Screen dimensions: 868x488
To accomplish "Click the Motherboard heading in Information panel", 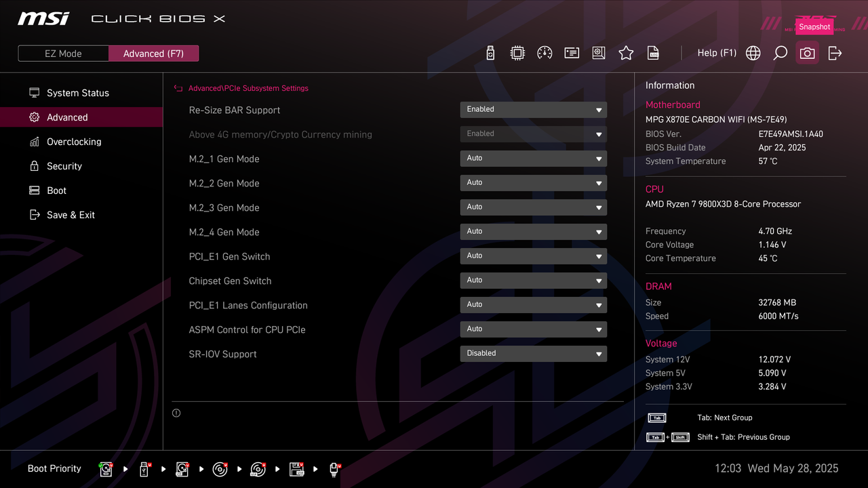I will [x=673, y=105].
